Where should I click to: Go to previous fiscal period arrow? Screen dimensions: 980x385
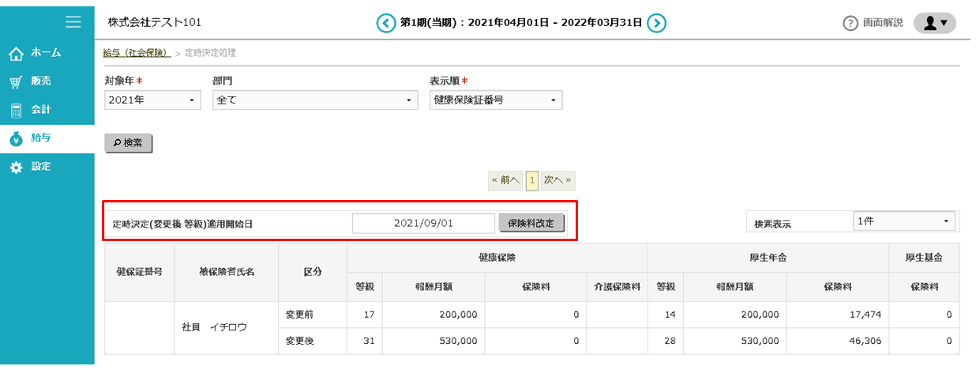point(385,23)
